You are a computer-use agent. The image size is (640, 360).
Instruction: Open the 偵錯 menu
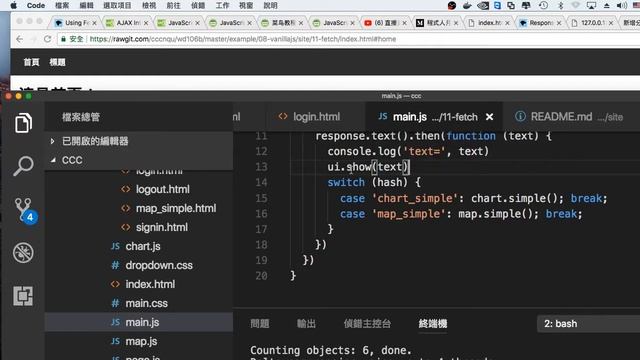point(198,5)
